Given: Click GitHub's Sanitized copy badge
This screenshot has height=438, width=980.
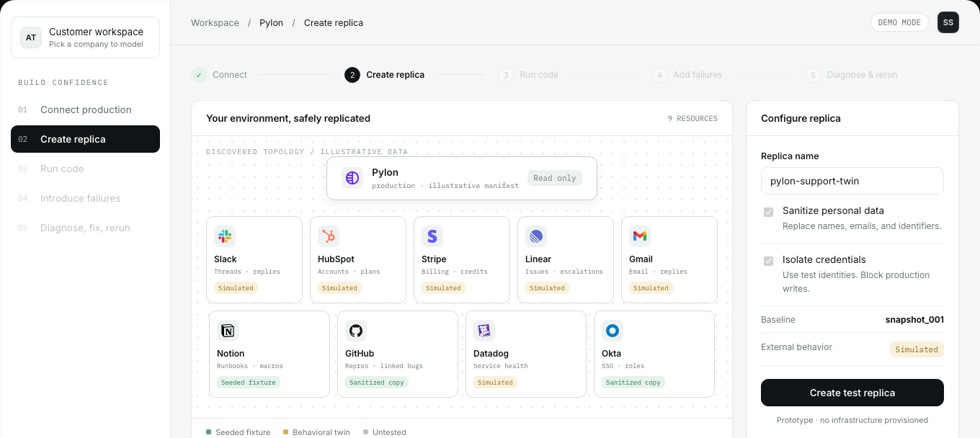Looking at the screenshot, I should [377, 383].
